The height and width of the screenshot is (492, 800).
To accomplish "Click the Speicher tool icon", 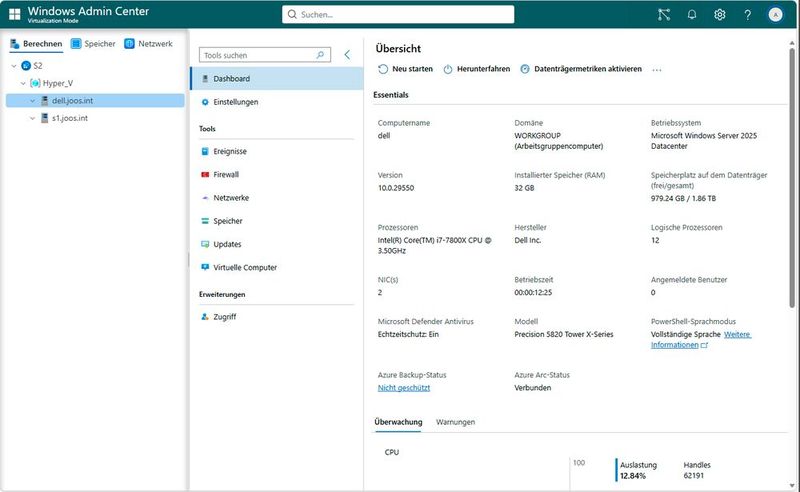I will tap(205, 221).
